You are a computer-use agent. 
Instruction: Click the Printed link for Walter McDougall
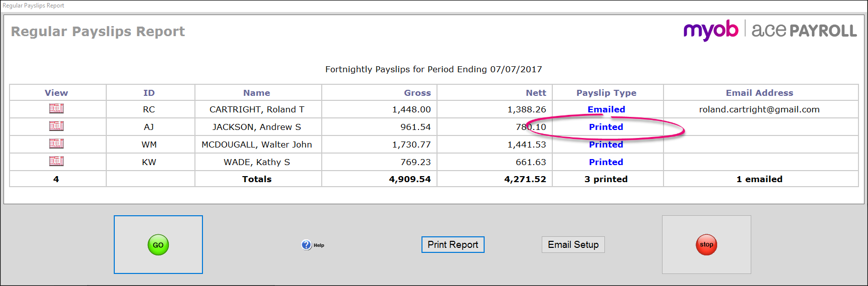[x=606, y=145]
